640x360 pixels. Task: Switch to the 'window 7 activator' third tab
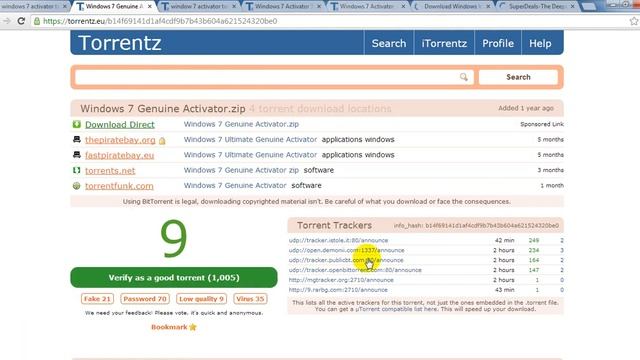click(x=198, y=6)
